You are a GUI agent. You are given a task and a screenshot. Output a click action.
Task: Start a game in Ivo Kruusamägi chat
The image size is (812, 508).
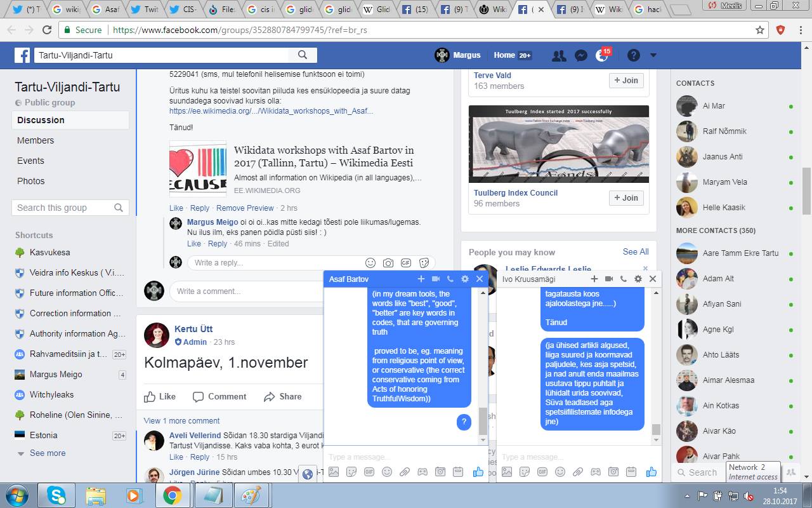pyautogui.click(x=595, y=472)
